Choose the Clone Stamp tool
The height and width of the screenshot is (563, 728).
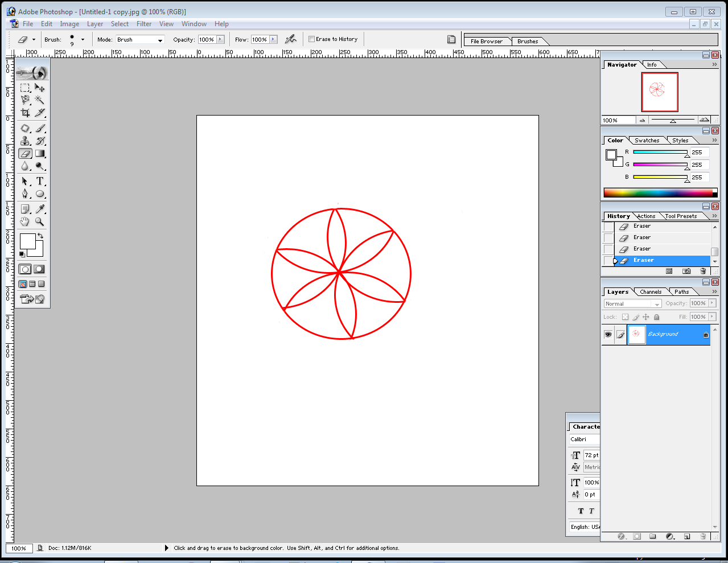coord(25,141)
